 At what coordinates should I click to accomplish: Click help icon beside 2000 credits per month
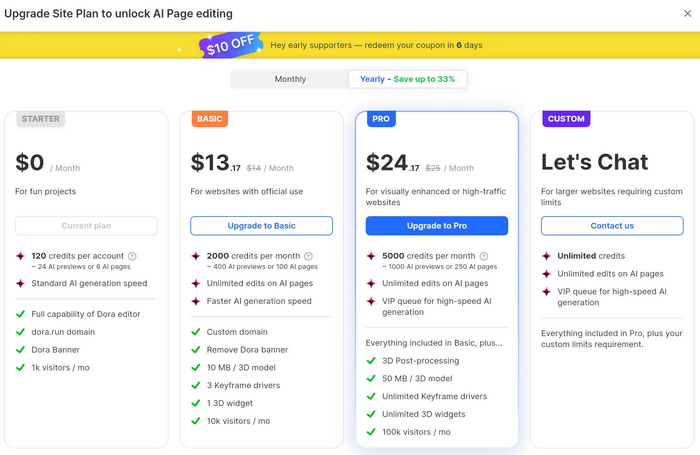pyautogui.click(x=308, y=256)
